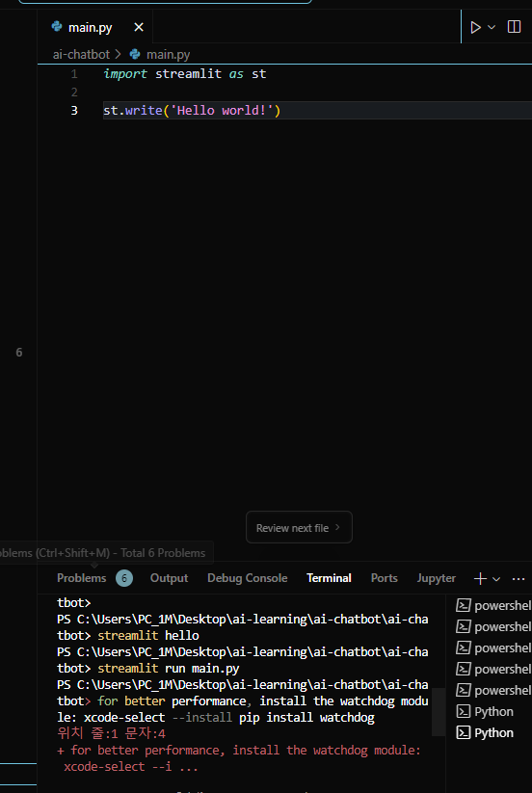The width and height of the screenshot is (532, 793).
Task: Click the Python file icon in main.py tab
Action: click(x=57, y=27)
